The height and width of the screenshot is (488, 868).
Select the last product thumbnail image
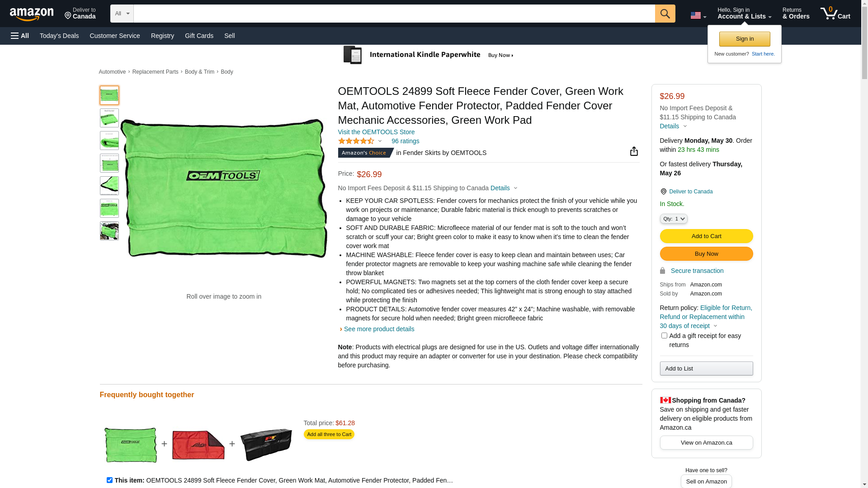tap(109, 231)
